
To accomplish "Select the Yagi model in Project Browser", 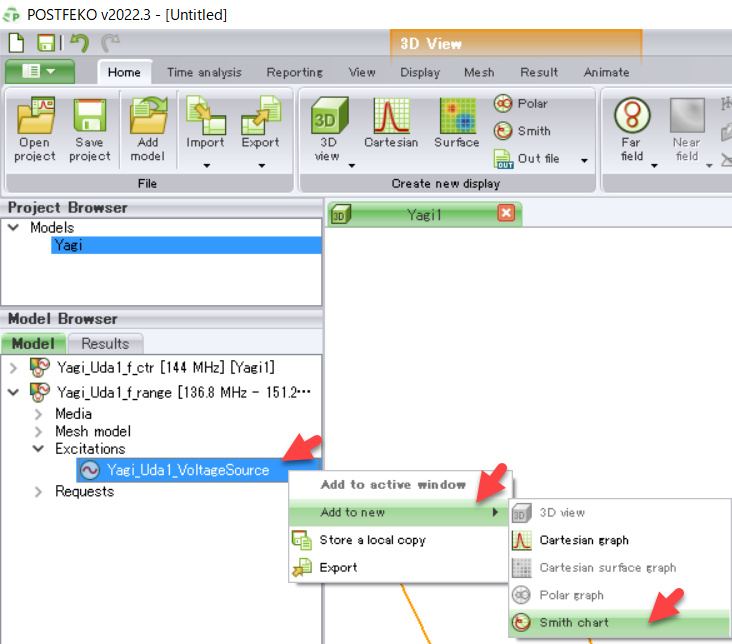I will (186, 245).
